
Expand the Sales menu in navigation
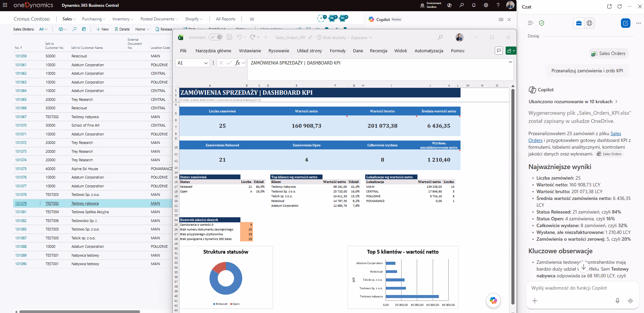tap(69, 19)
